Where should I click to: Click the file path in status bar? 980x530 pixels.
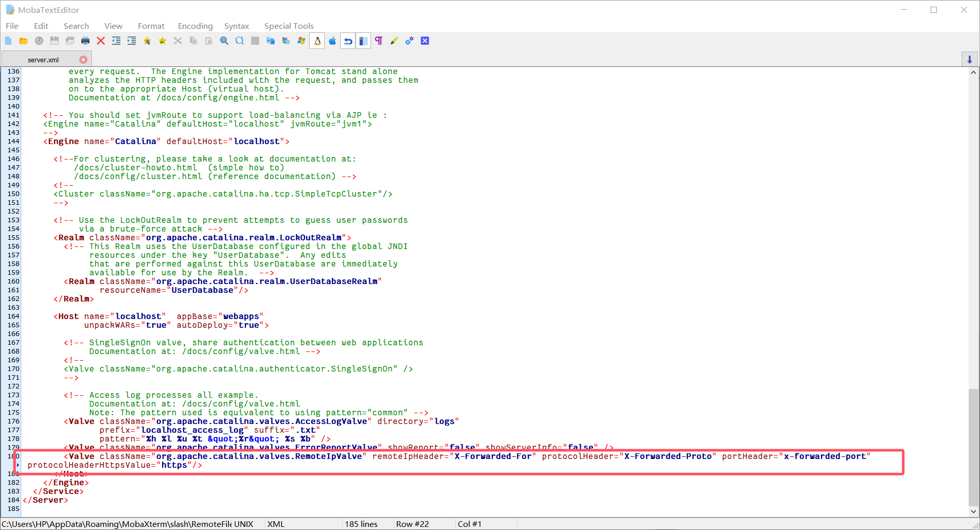[x=117, y=524]
